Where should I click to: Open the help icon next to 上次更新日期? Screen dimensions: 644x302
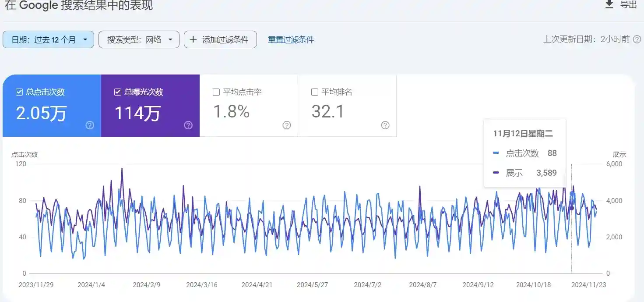[x=637, y=39]
